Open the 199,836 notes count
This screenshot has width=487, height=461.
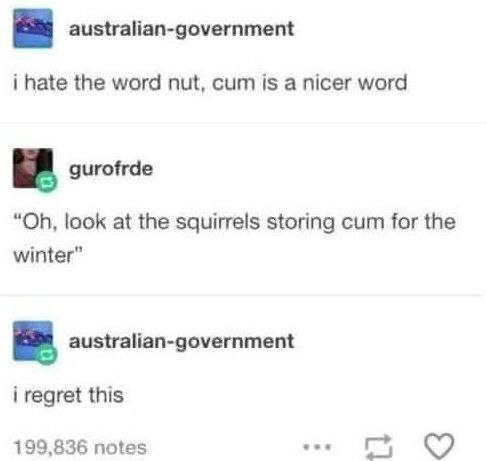coord(80,447)
